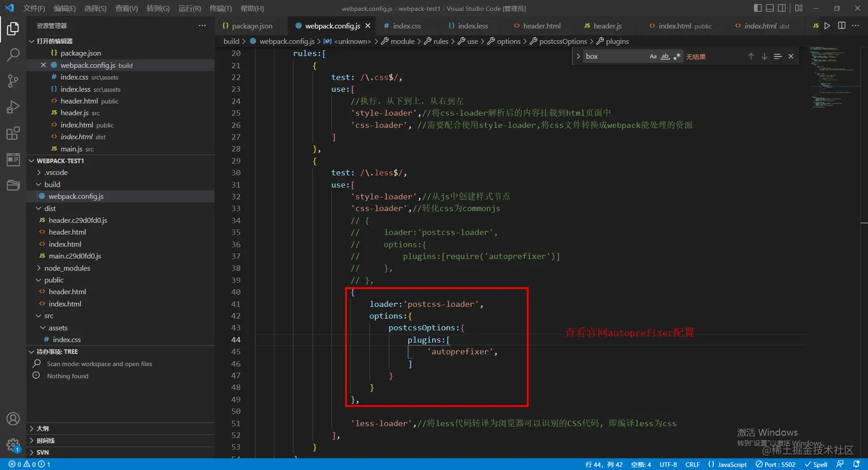Open the Run and Debug view
This screenshot has height=470, width=868.
click(13, 107)
